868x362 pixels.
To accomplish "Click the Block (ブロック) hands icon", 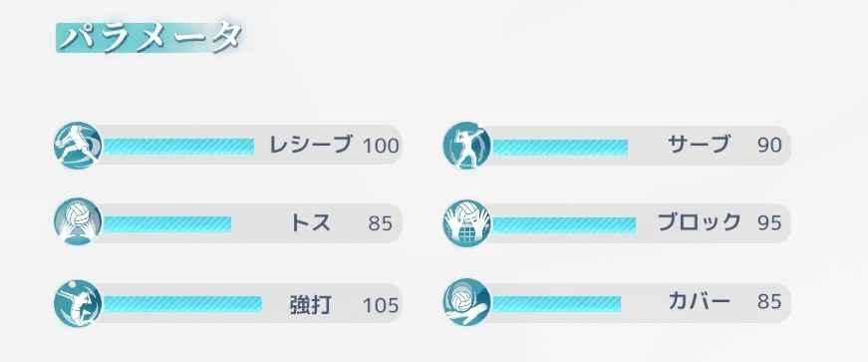I will click(x=467, y=222).
